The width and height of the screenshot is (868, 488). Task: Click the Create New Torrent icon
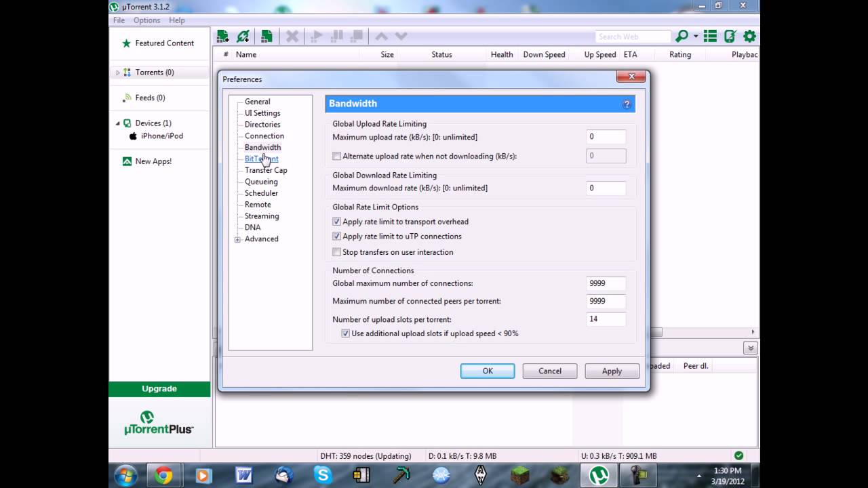click(x=267, y=37)
